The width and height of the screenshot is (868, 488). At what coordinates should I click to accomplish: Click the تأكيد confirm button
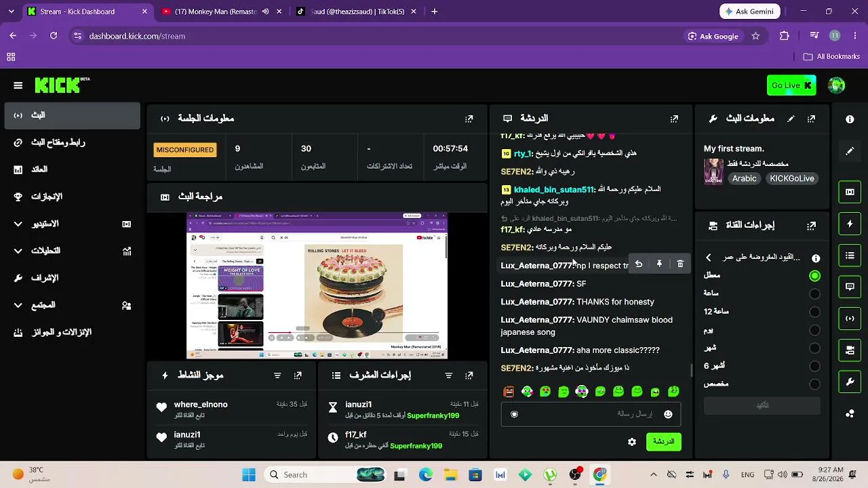(x=762, y=405)
